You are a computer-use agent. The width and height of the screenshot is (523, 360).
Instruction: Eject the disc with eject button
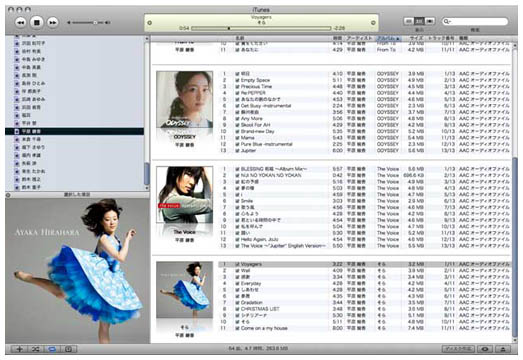(503, 349)
